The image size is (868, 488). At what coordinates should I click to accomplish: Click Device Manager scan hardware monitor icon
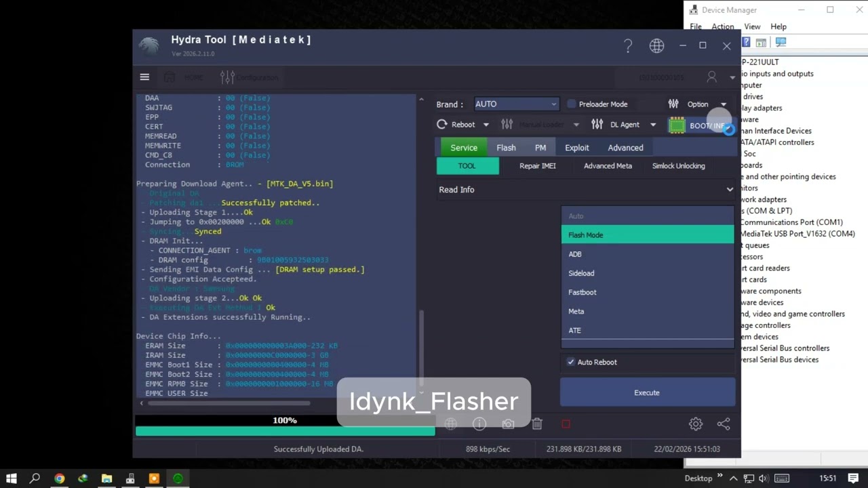pos(781,42)
